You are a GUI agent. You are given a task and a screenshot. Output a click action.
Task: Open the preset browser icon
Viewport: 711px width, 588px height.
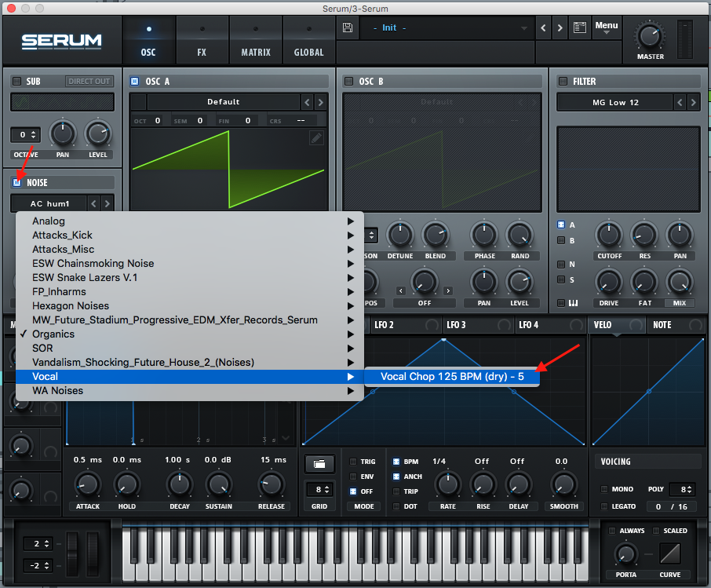point(579,27)
